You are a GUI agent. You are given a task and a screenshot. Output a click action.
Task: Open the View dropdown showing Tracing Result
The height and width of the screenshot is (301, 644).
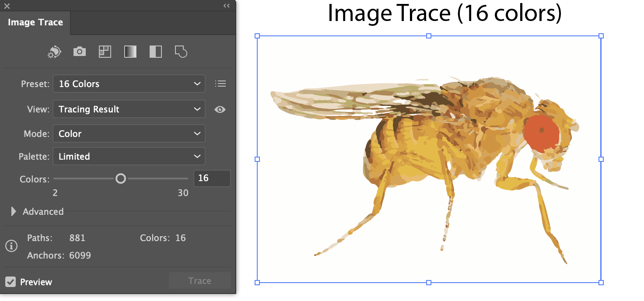point(129,109)
